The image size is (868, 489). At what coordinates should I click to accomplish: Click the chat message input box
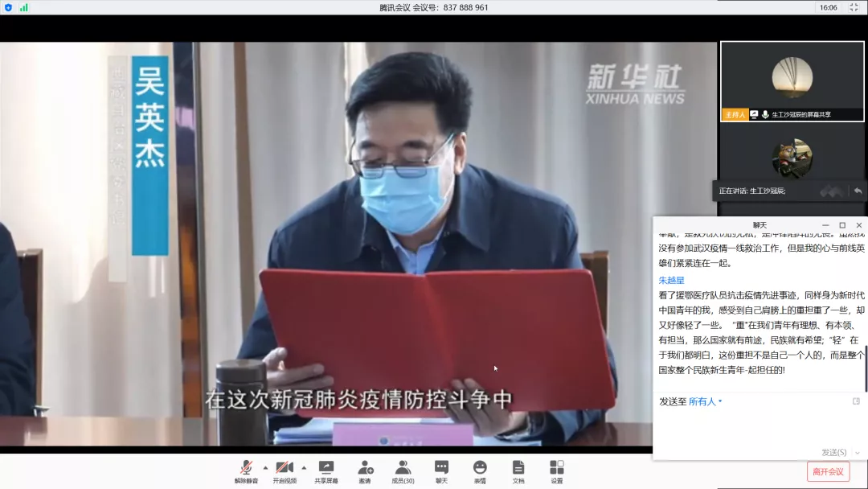click(x=759, y=428)
